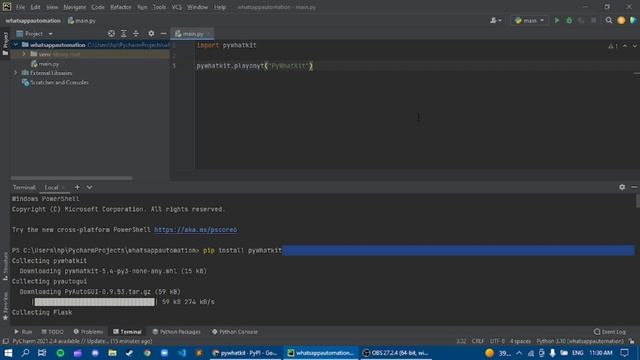
Task: Open the aka.ms/pscore6 link in terminal
Action: point(196,230)
